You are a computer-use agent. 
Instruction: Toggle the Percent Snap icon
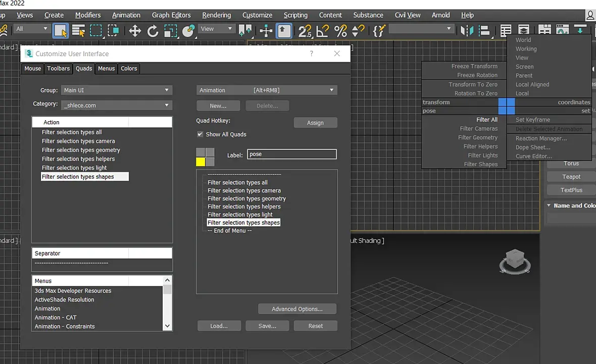[x=340, y=31]
